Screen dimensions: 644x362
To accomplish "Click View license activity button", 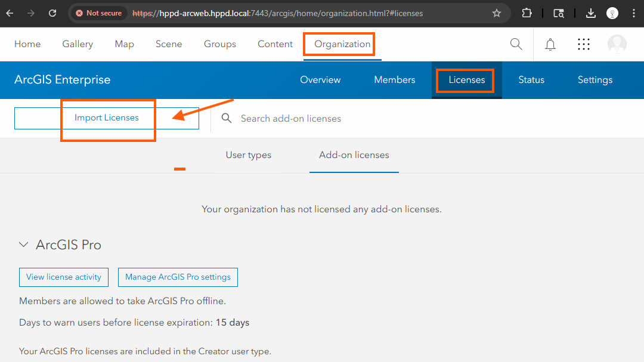I will coord(64,277).
